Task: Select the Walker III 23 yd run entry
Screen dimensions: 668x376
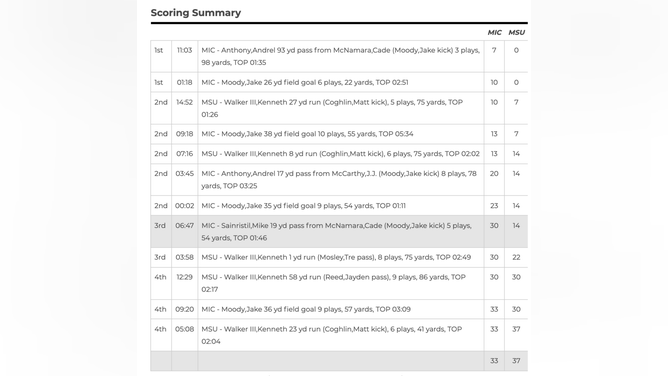Action: click(339, 335)
